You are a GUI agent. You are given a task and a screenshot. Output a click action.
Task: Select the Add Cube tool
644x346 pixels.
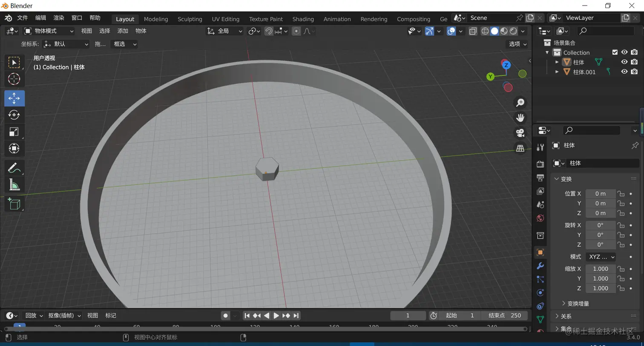click(14, 204)
